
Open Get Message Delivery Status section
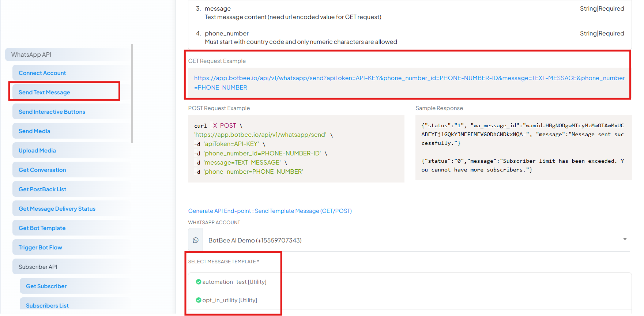(x=71, y=208)
